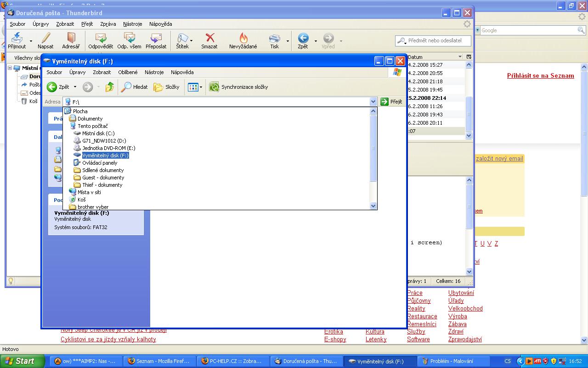Open the Oblíbené menu in Explorer

[x=127, y=72]
